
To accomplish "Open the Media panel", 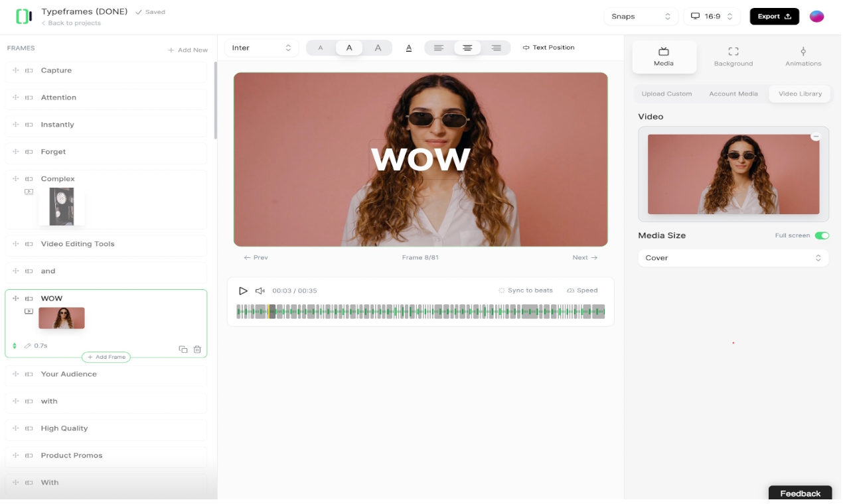I will coord(664,56).
